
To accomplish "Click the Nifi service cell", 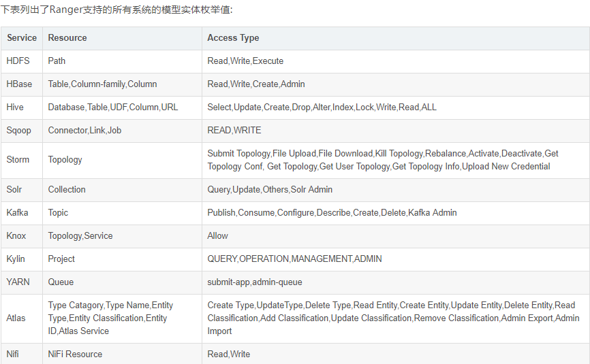I will tap(22, 354).
